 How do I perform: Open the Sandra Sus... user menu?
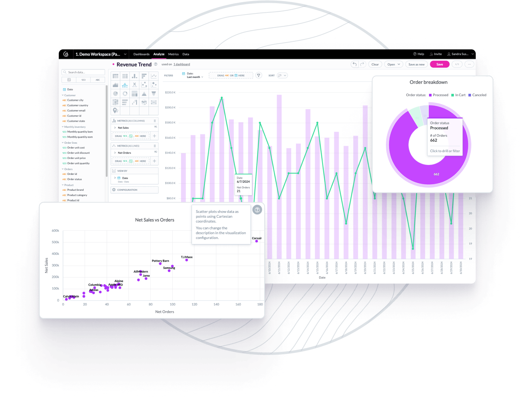pyautogui.click(x=460, y=54)
